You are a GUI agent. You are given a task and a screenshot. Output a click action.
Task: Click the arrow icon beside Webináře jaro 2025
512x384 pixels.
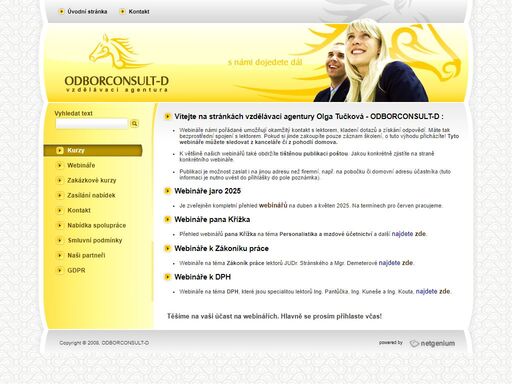167,191
